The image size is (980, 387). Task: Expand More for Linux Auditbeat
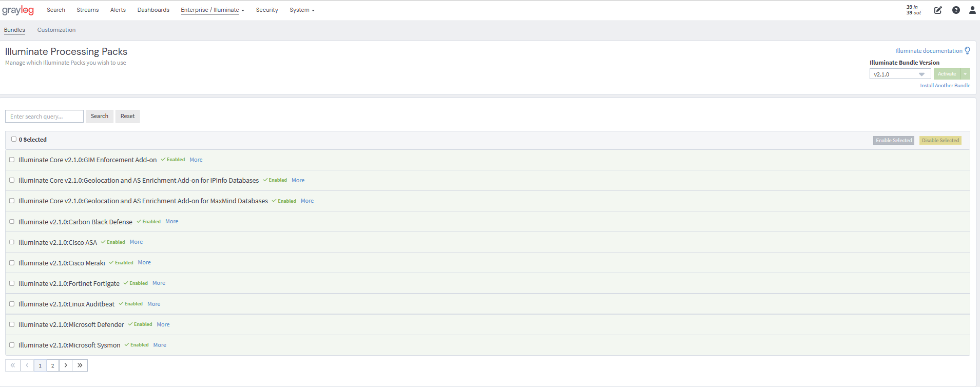[154, 304]
